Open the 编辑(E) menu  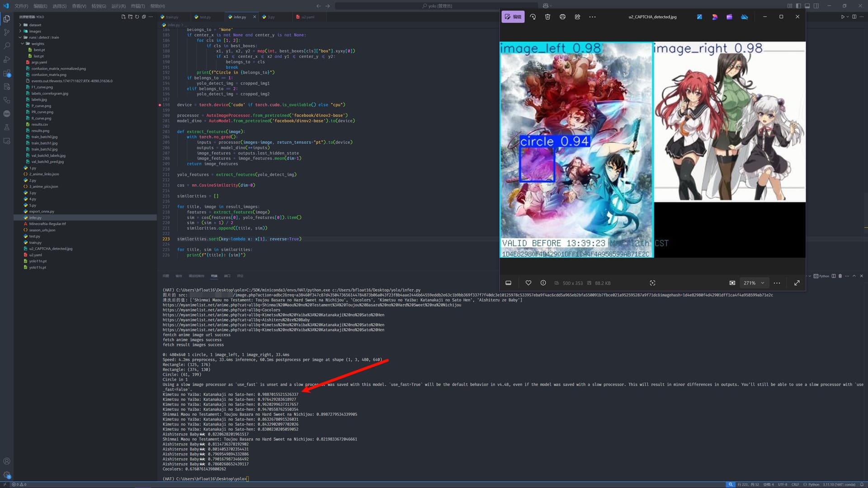(x=40, y=6)
